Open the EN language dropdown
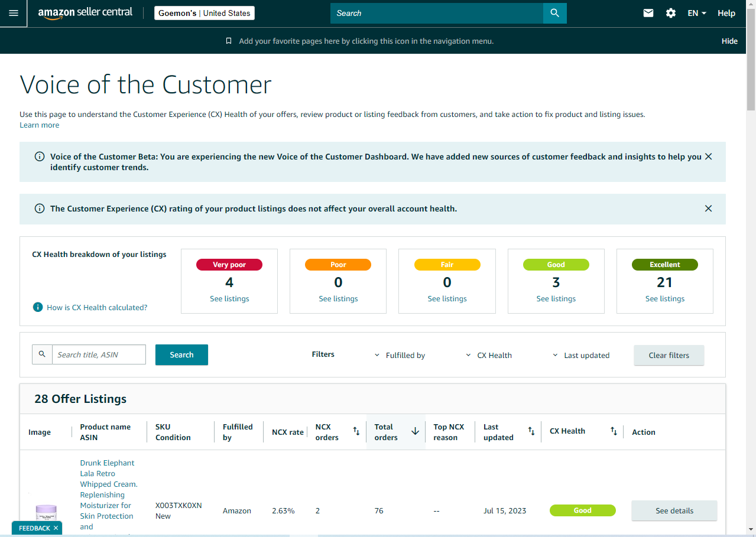Screen dimensions: 756x537 coord(697,13)
